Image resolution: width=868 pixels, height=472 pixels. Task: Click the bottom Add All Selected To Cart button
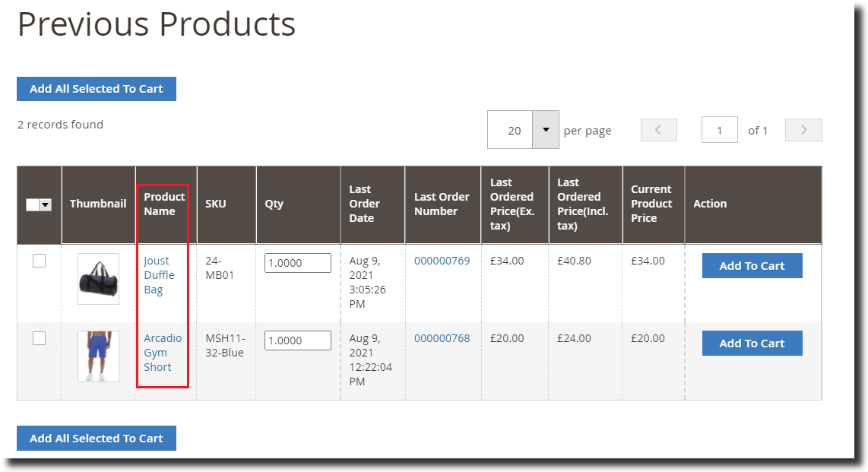point(96,438)
